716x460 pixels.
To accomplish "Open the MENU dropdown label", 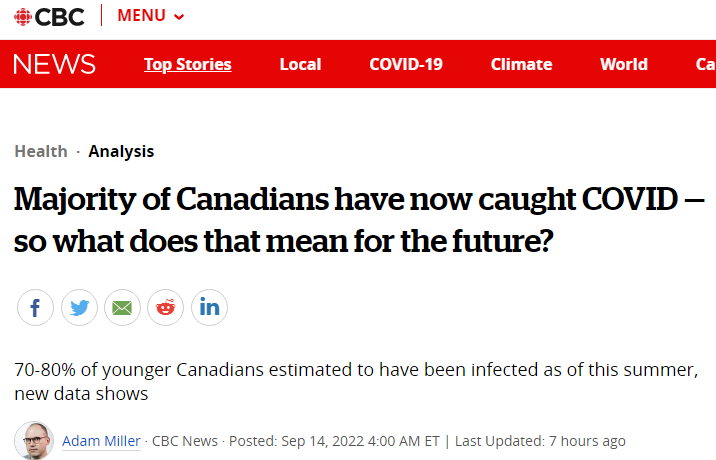I will pos(141,16).
